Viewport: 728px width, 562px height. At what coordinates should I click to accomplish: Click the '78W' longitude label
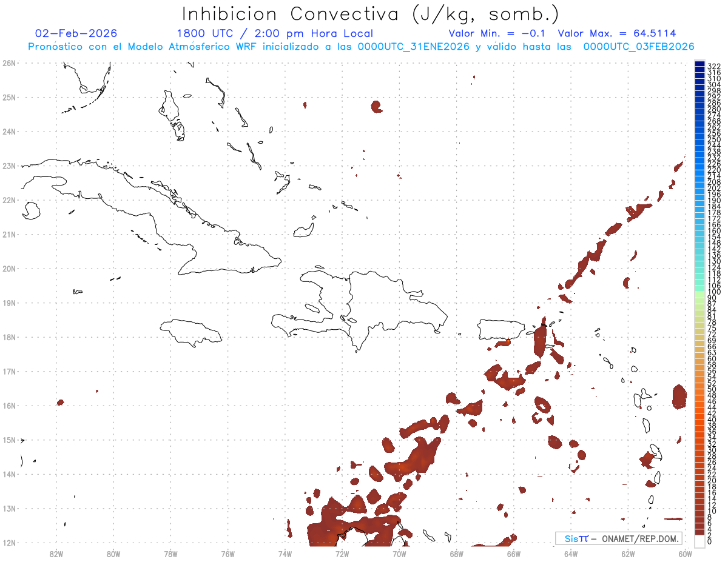[x=170, y=554]
